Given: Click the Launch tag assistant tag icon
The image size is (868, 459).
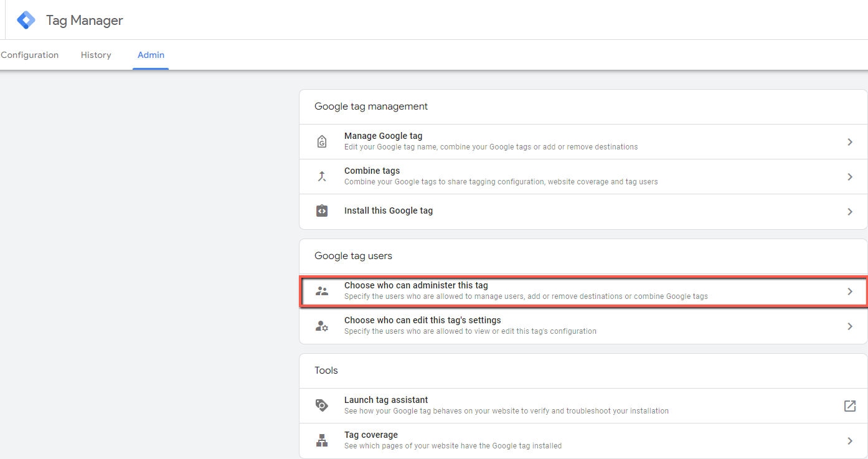Looking at the screenshot, I should pos(322,405).
